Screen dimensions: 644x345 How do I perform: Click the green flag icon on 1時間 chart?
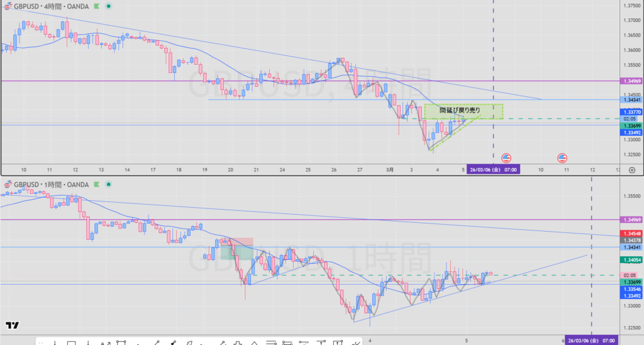[96, 184]
